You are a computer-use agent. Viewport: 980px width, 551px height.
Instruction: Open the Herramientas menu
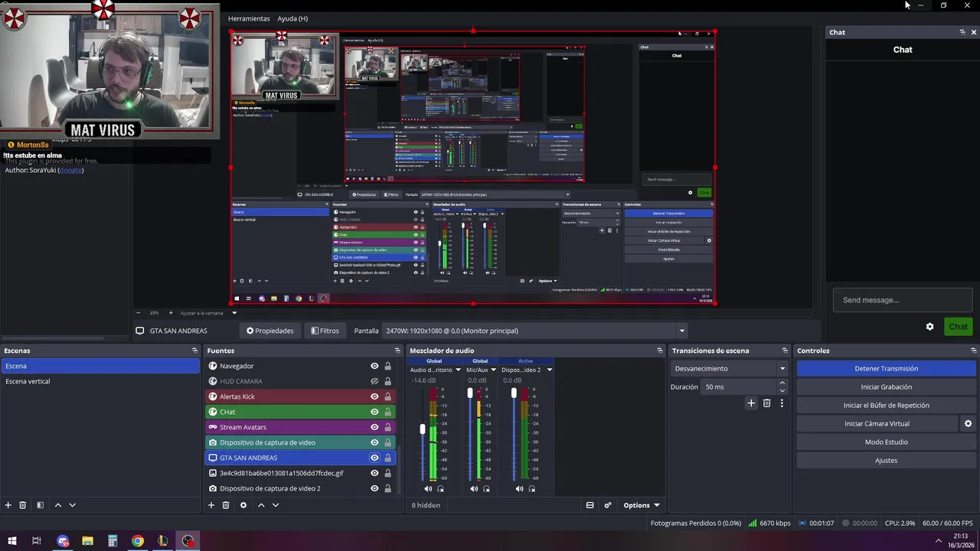tap(249, 18)
